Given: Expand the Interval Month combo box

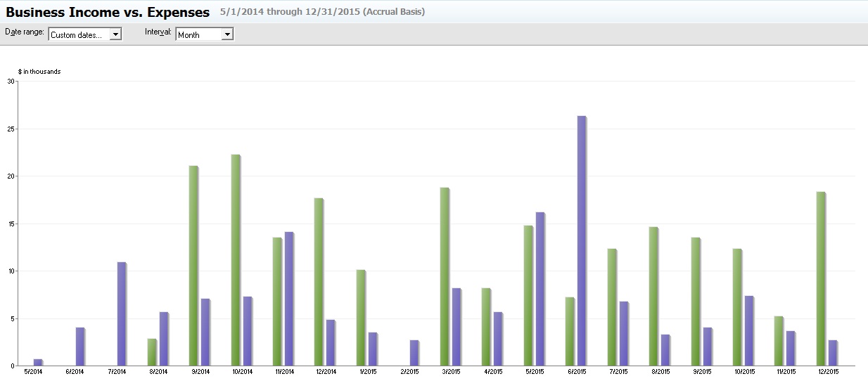Looking at the screenshot, I should click(226, 34).
